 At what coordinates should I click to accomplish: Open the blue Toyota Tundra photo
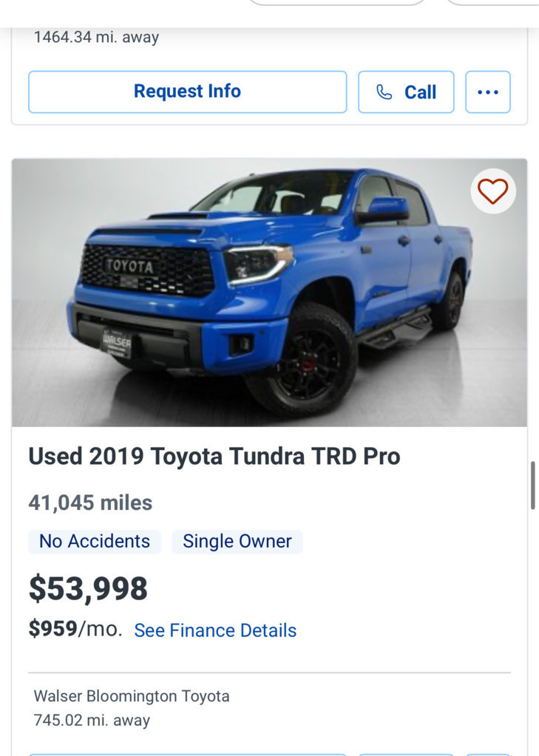coord(269,293)
